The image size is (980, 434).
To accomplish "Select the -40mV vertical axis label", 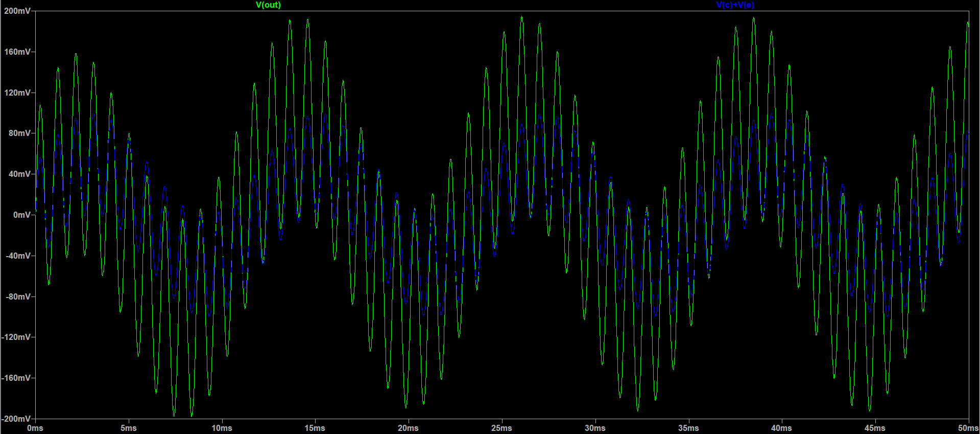I will [x=18, y=256].
